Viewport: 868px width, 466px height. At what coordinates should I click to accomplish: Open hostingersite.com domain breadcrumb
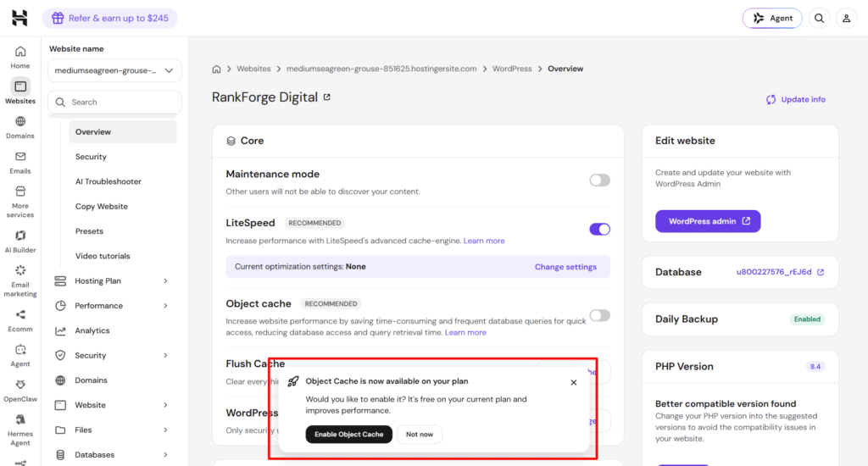381,69
